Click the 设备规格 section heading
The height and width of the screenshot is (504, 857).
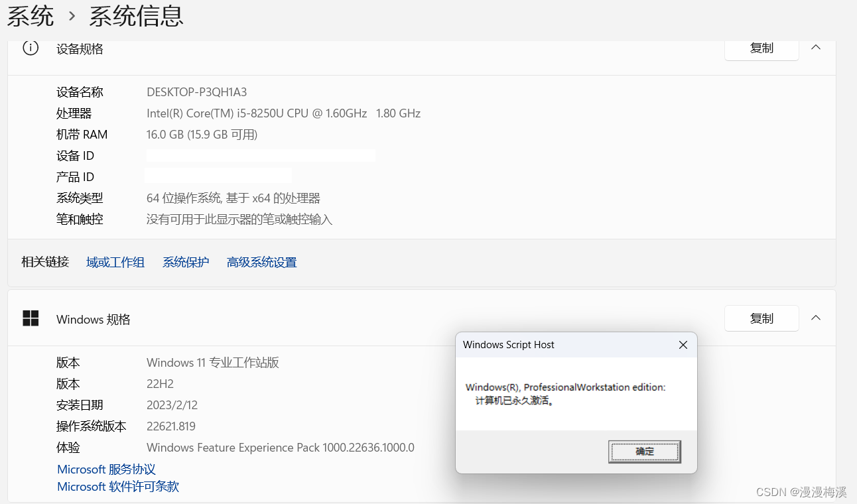point(80,48)
